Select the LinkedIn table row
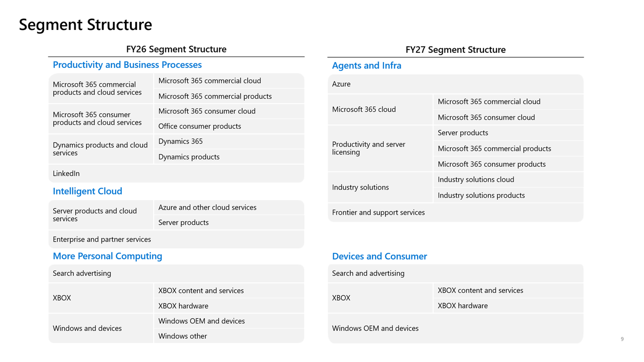The height and width of the screenshot is (362, 644). click(x=176, y=173)
